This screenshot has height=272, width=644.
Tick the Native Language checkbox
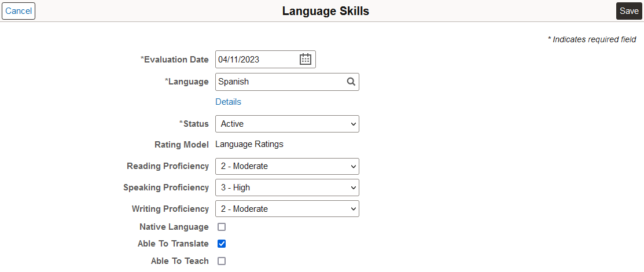[222, 227]
